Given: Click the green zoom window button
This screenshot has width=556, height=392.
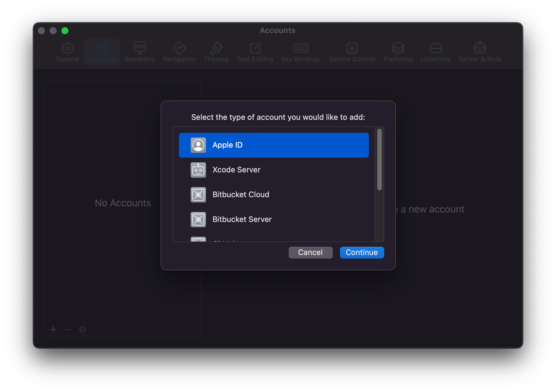Looking at the screenshot, I should pos(65,31).
